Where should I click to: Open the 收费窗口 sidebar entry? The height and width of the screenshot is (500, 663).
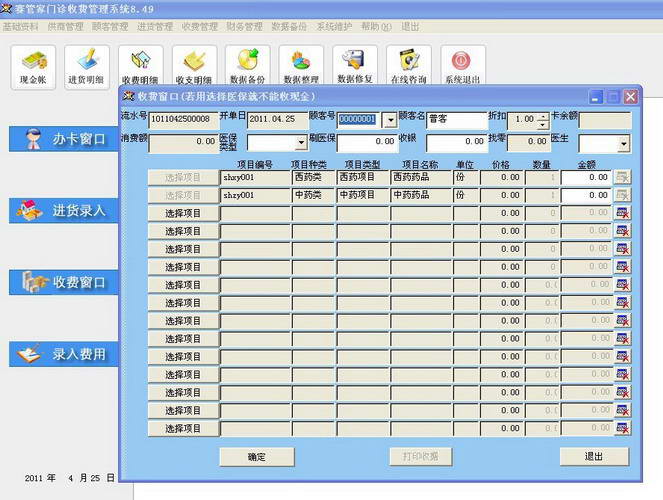point(63,282)
